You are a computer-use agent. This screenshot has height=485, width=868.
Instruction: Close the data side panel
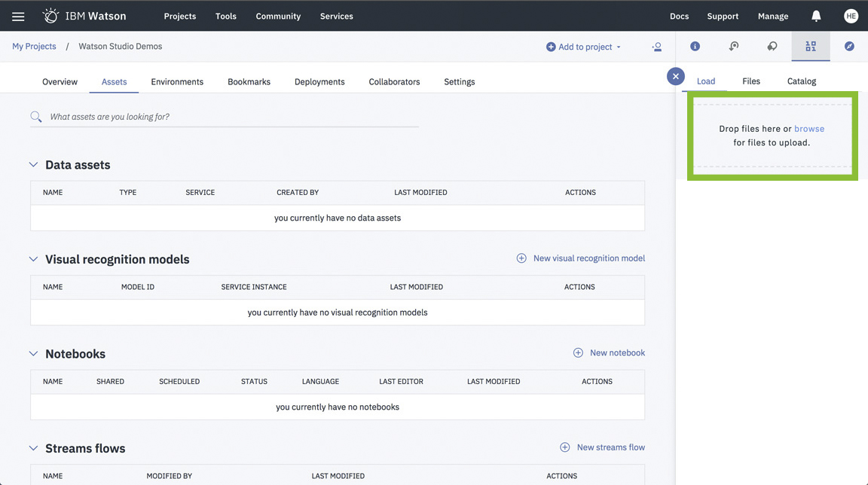coord(675,76)
